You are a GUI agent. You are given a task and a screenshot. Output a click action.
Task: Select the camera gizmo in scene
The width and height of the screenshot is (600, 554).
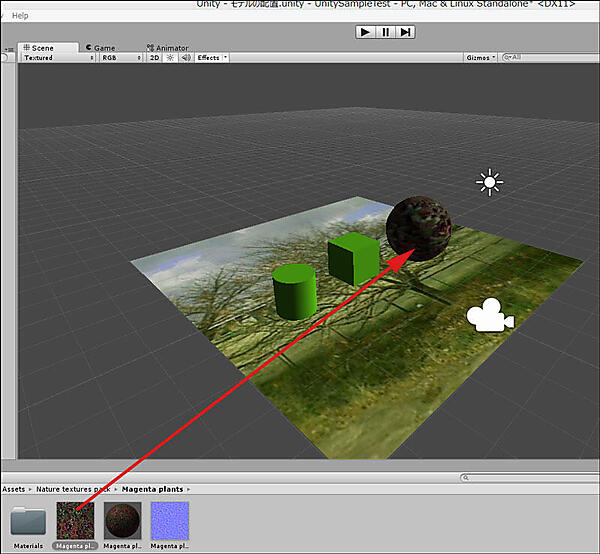pos(489,316)
